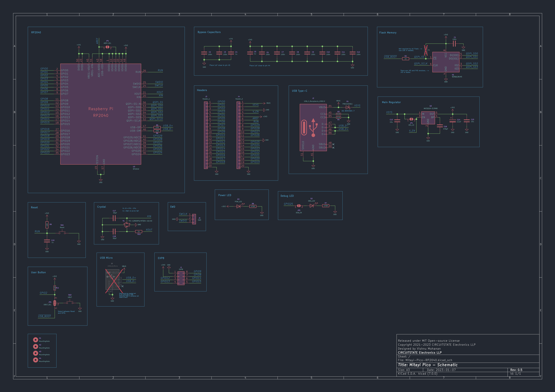
Task: Select the 'Rev: 0.5' field
Action: tap(516, 370)
